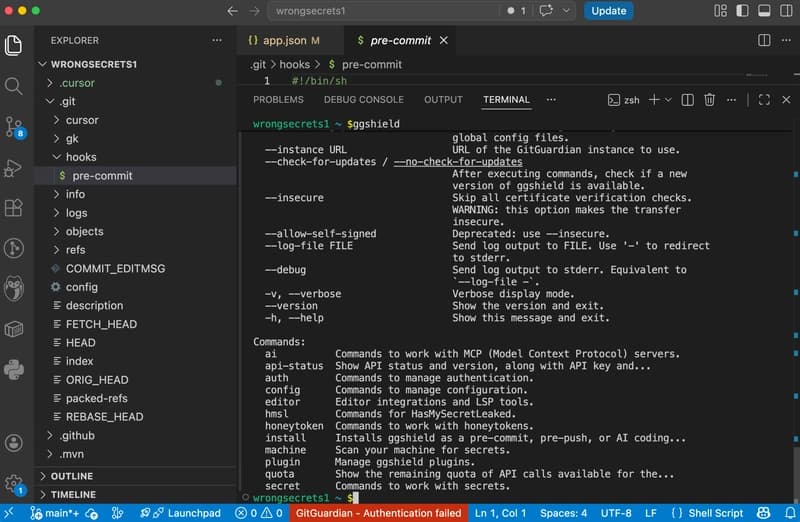Maximize the panel size

[x=764, y=100]
